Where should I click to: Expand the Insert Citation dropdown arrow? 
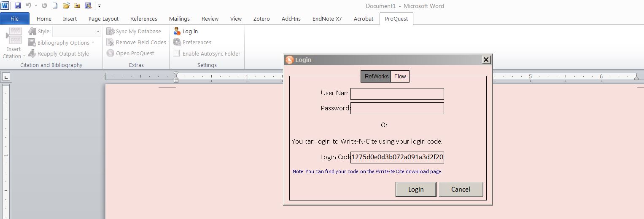24,56
